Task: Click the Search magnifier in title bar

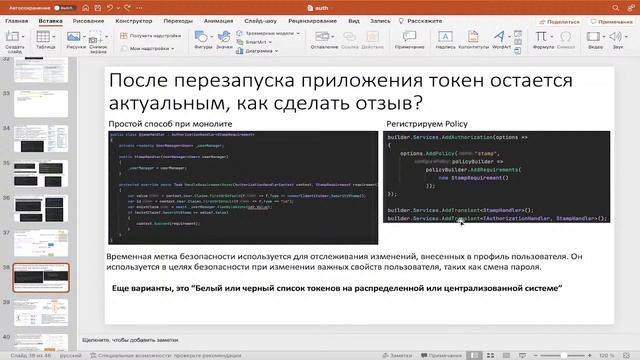Action: coord(616,8)
